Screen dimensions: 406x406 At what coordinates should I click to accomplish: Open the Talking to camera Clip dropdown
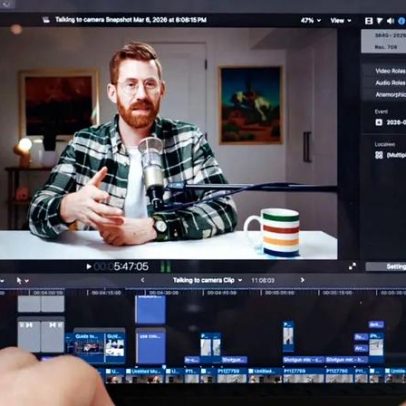pos(207,280)
